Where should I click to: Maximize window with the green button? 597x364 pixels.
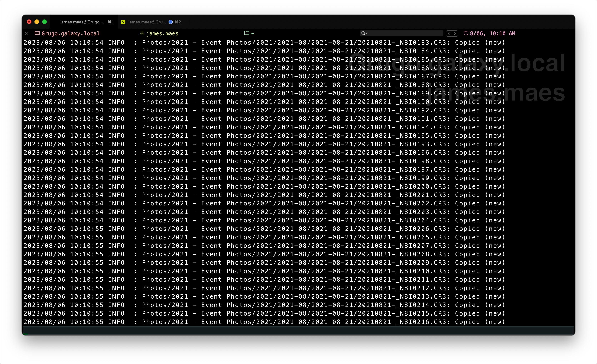[44, 22]
